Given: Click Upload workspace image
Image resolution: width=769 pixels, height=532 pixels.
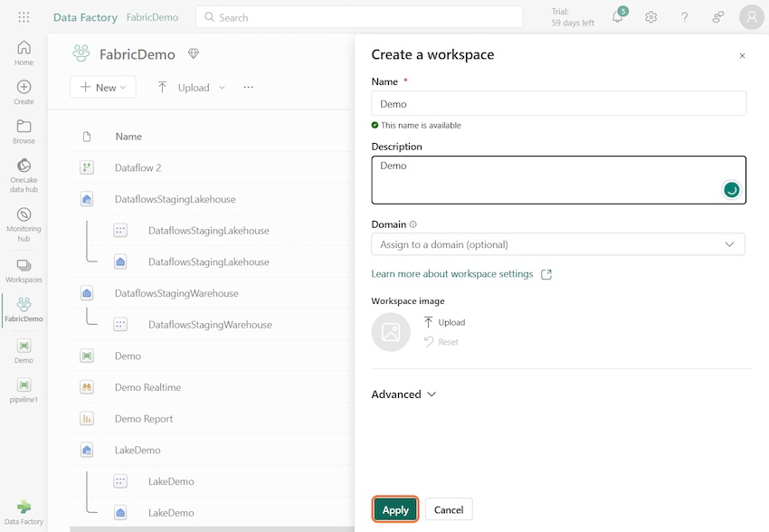Looking at the screenshot, I should 444,322.
